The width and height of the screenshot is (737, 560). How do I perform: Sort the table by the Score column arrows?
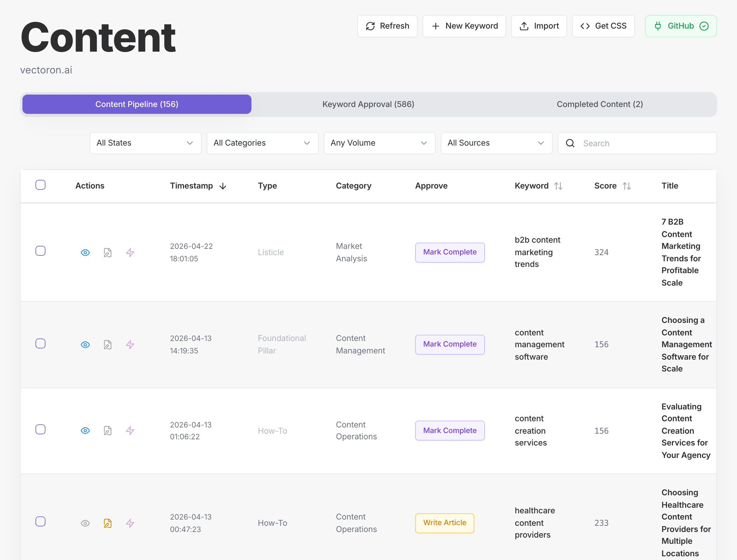coord(627,186)
